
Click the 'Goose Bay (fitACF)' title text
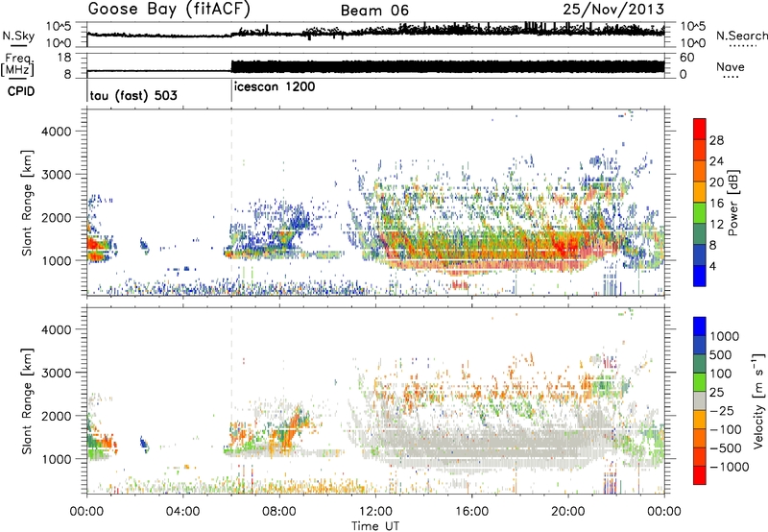pos(169,10)
